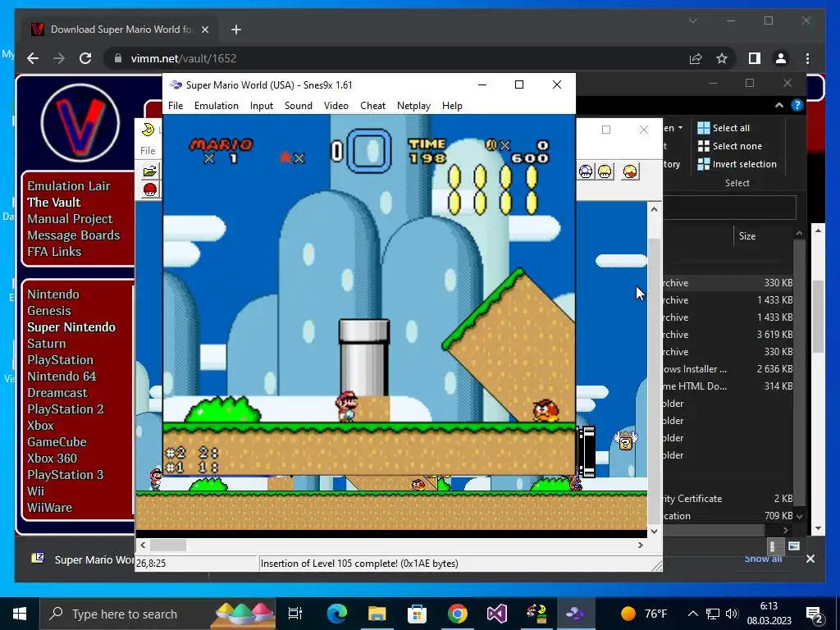
Task: Click the blue mushroom toolbar icon in Lunar Magic
Action: click(x=586, y=171)
